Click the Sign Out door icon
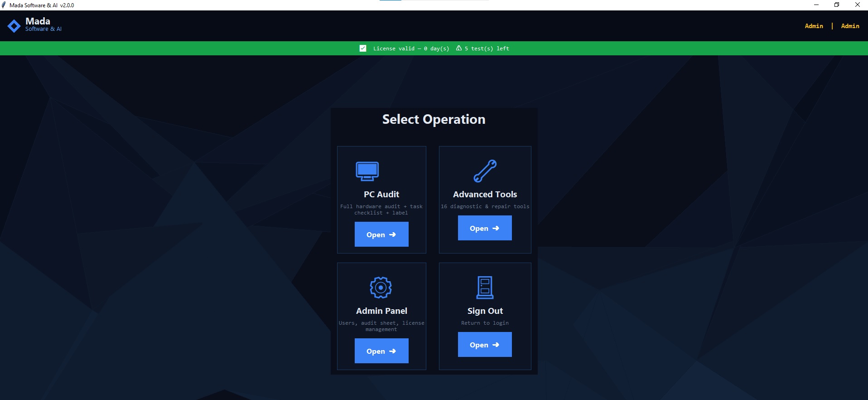The image size is (868, 400). coord(485,288)
